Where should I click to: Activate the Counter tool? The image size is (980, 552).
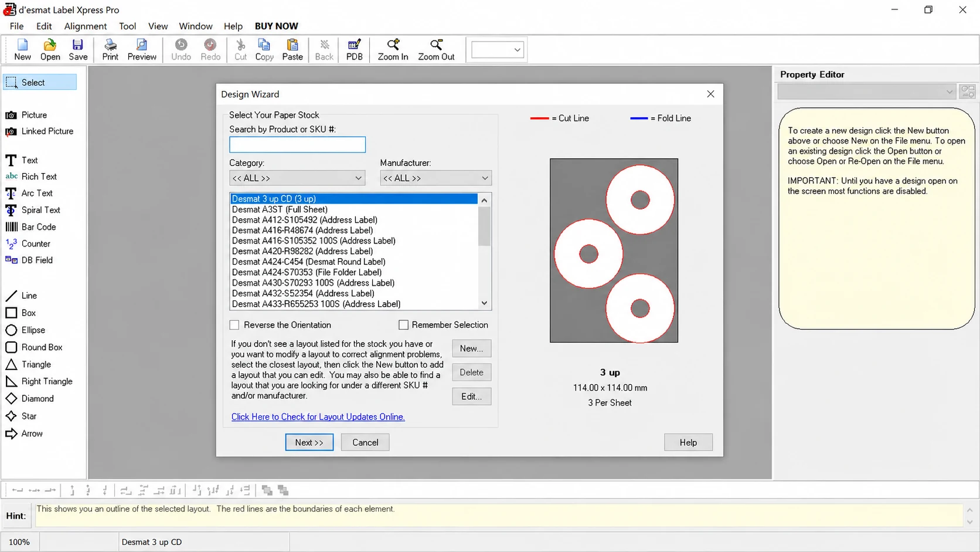(28, 243)
